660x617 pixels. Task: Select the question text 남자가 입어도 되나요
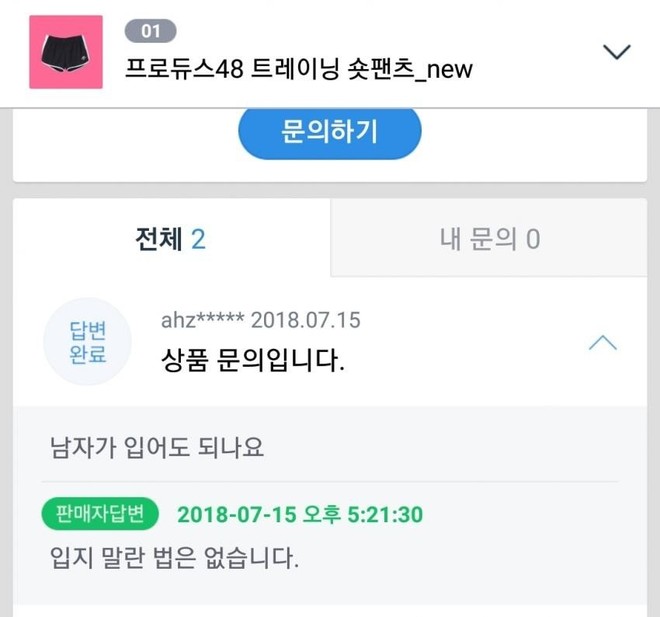(x=157, y=447)
